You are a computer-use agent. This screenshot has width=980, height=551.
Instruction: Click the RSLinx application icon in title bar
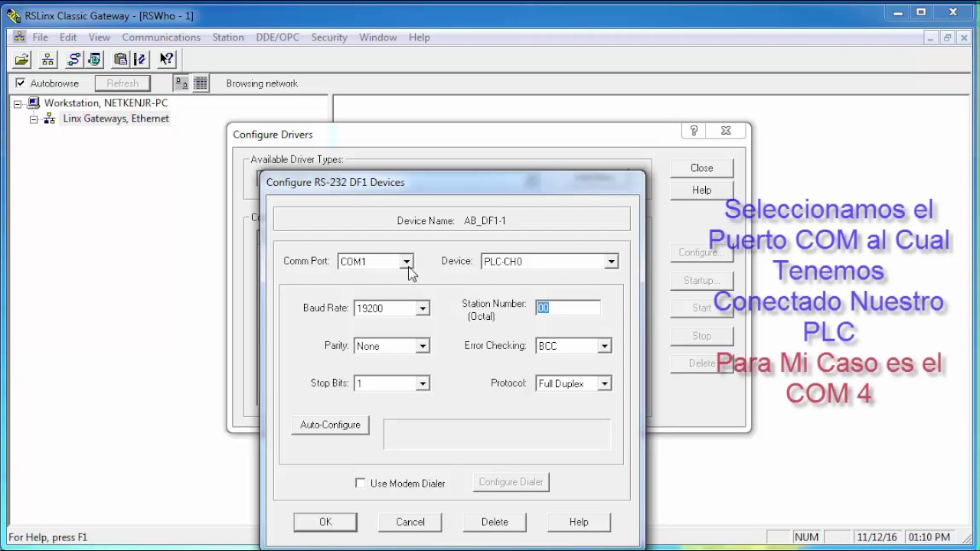[x=13, y=15]
